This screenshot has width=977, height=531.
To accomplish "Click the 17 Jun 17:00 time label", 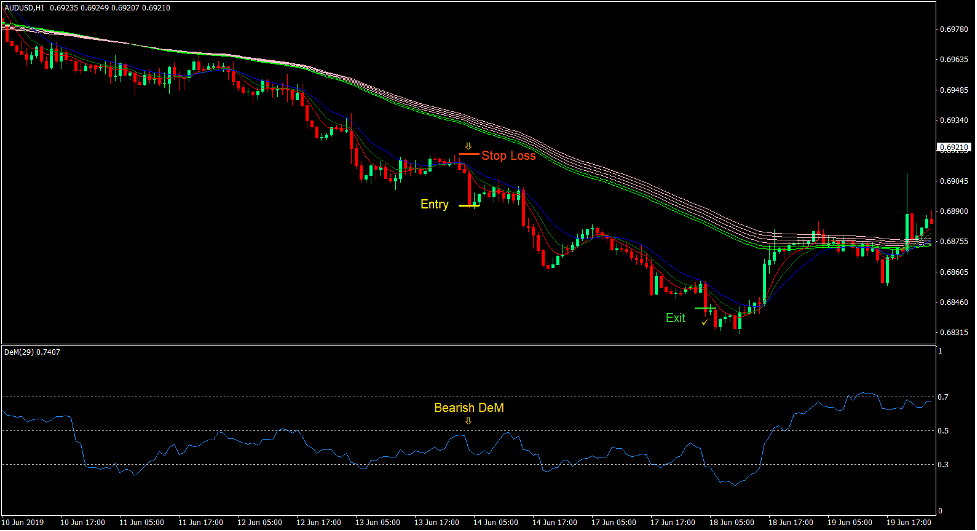I will (672, 522).
